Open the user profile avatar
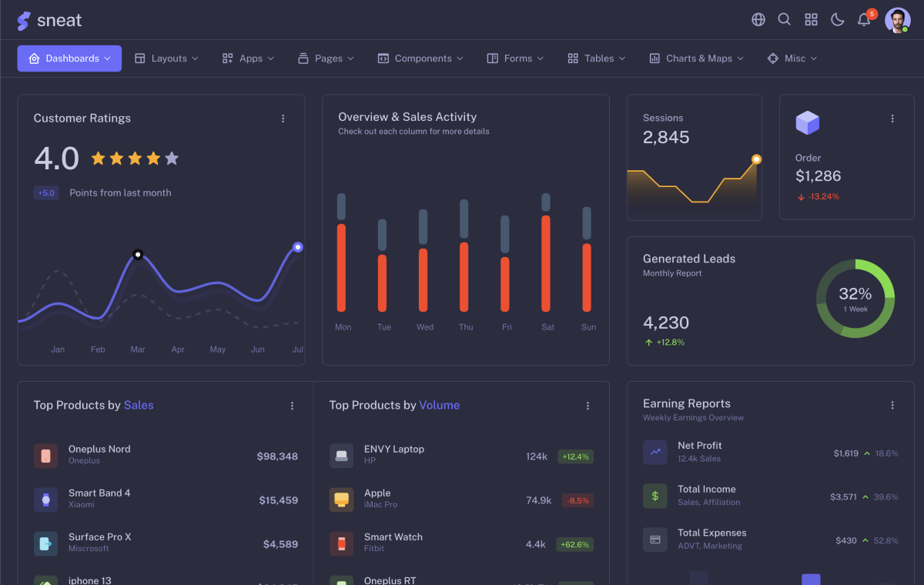Screen dimensions: 924x585 coord(898,19)
